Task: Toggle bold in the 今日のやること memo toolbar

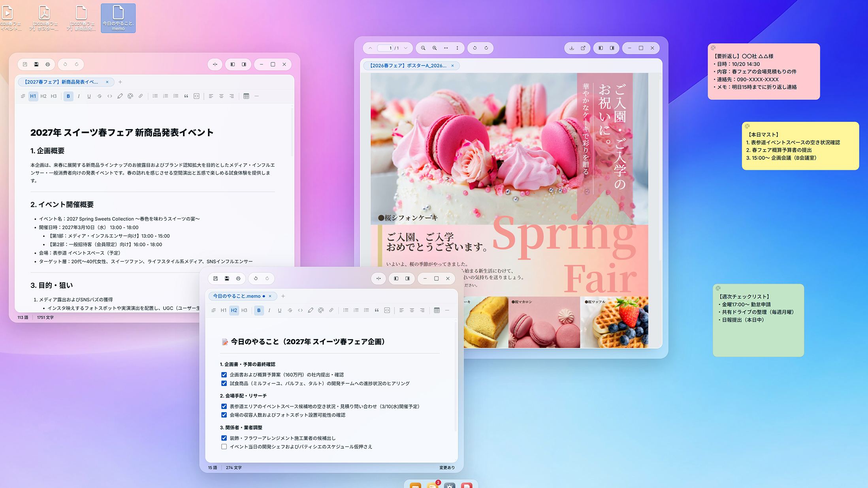Action: click(x=259, y=310)
